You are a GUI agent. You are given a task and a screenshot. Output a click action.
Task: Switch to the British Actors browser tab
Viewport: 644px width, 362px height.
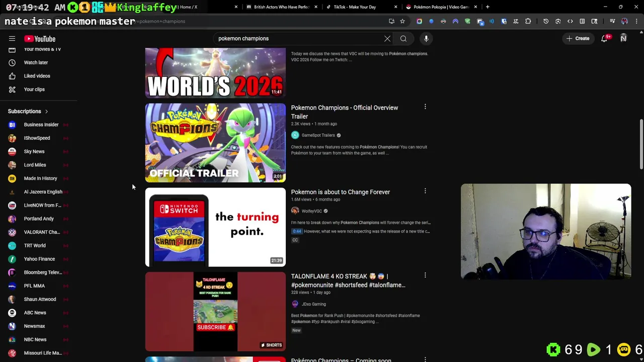[281, 7]
